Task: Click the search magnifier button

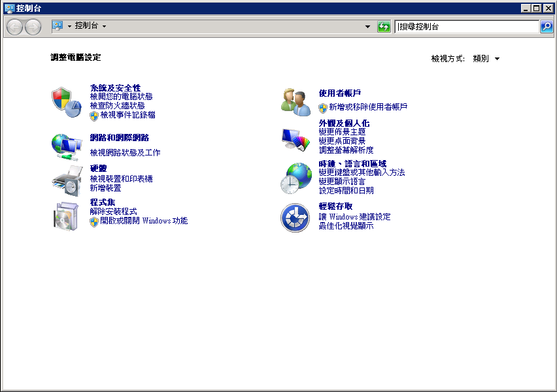Action: [x=547, y=27]
